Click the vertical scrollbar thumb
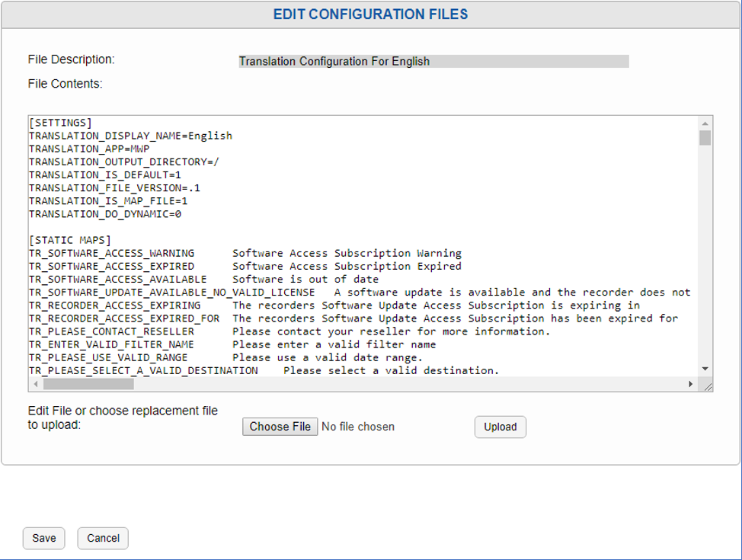This screenshot has width=742, height=560. (705, 138)
